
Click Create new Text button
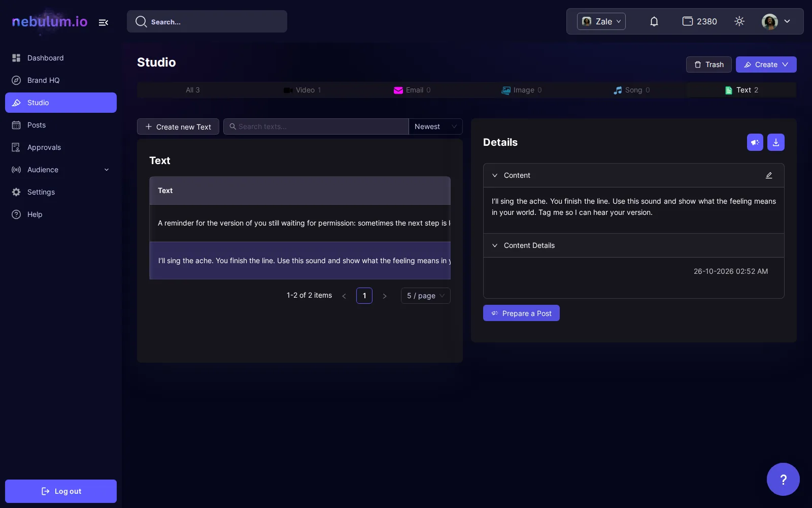178,126
